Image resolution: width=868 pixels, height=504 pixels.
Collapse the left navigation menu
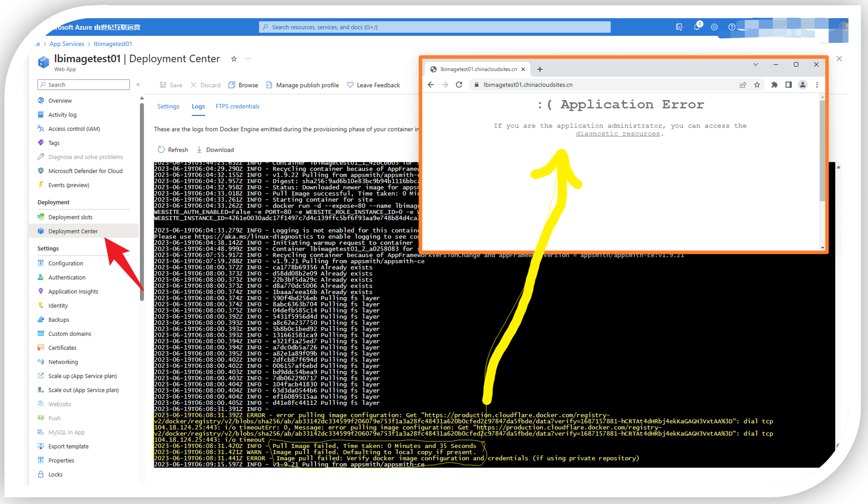(139, 84)
